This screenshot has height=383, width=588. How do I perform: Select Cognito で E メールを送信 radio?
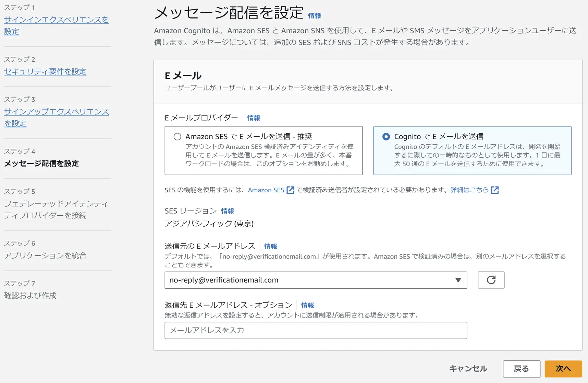coord(386,136)
